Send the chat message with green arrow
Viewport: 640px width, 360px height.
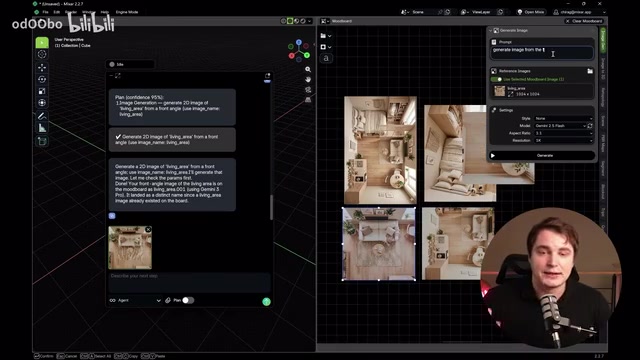point(267,302)
